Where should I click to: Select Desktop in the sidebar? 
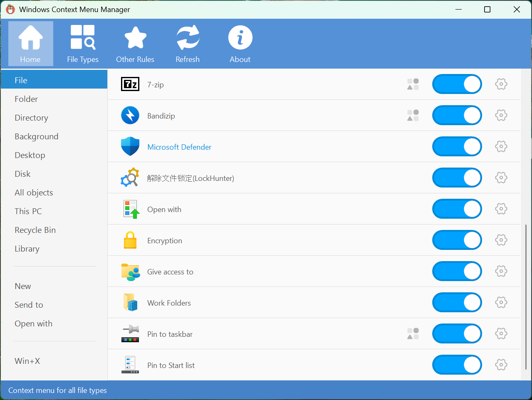54,155
